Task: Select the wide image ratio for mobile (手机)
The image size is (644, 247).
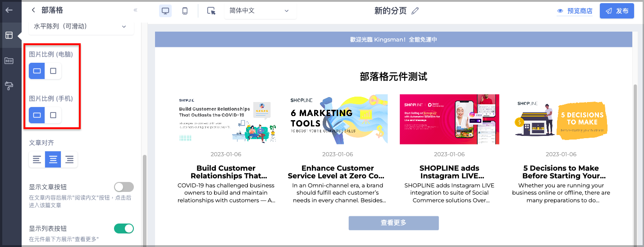Action: 37,115
